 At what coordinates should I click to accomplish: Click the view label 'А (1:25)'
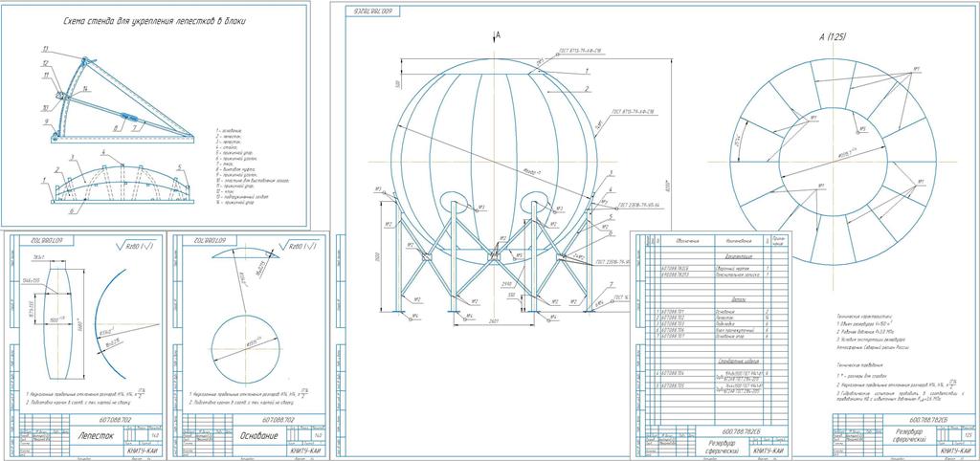(x=833, y=37)
